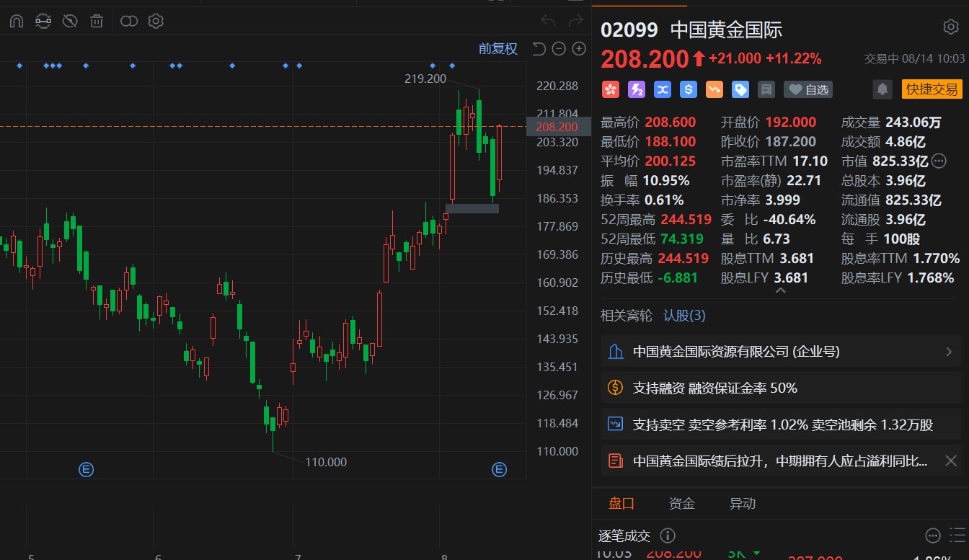969x560 pixels.
Task: Click the Hong Kong market flag badge
Action: point(611,89)
